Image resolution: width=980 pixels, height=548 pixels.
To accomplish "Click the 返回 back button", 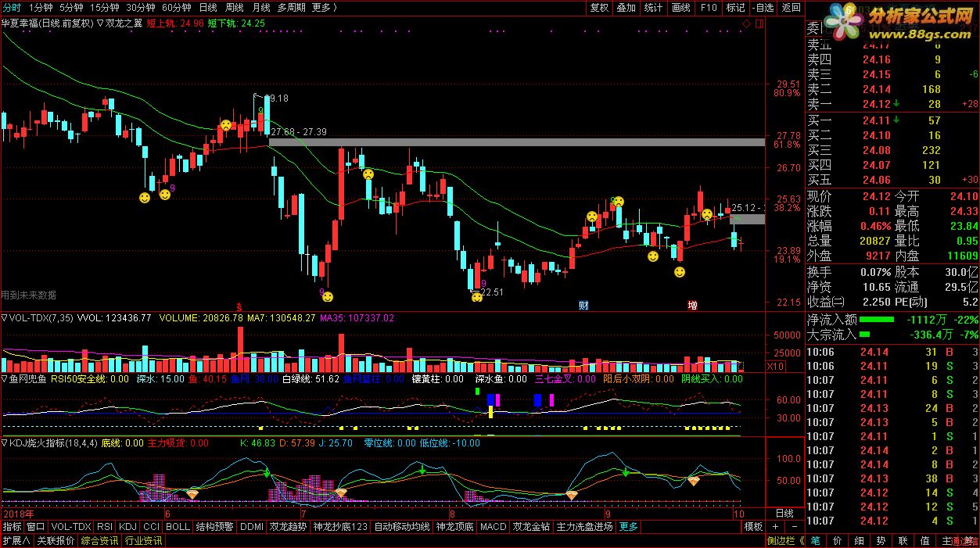I will click(x=791, y=7).
